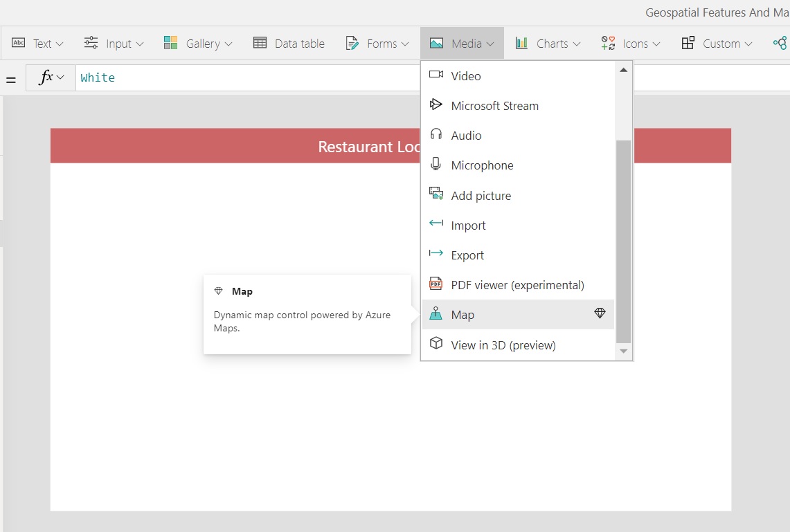This screenshot has width=790, height=532.
Task: Insert the Audio control with headphones icon
Action: [465, 136]
